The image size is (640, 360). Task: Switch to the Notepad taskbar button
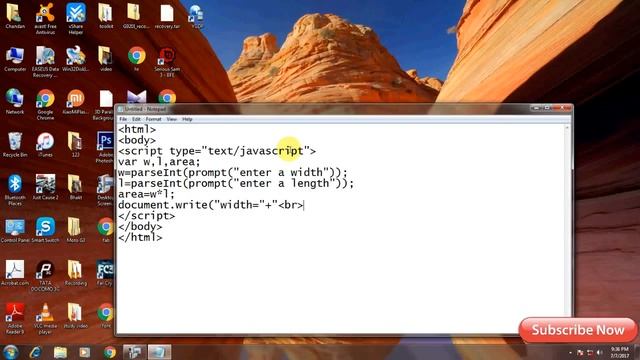pos(159,352)
